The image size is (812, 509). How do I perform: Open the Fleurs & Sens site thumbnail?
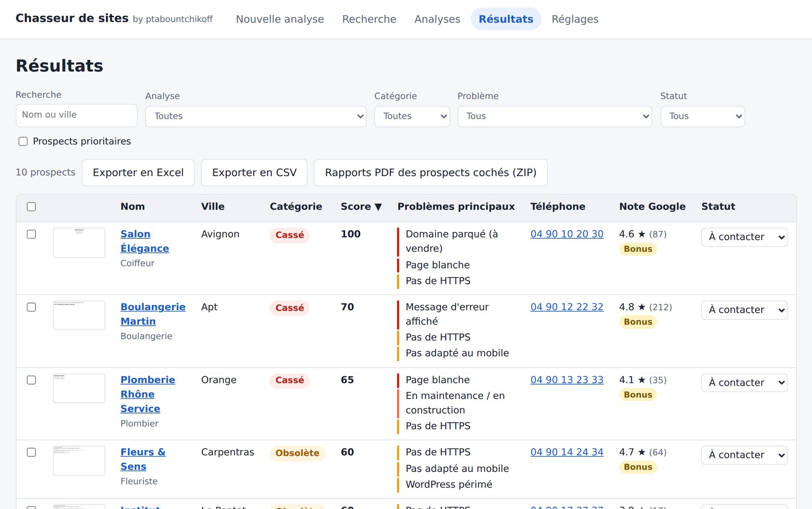[79, 461]
